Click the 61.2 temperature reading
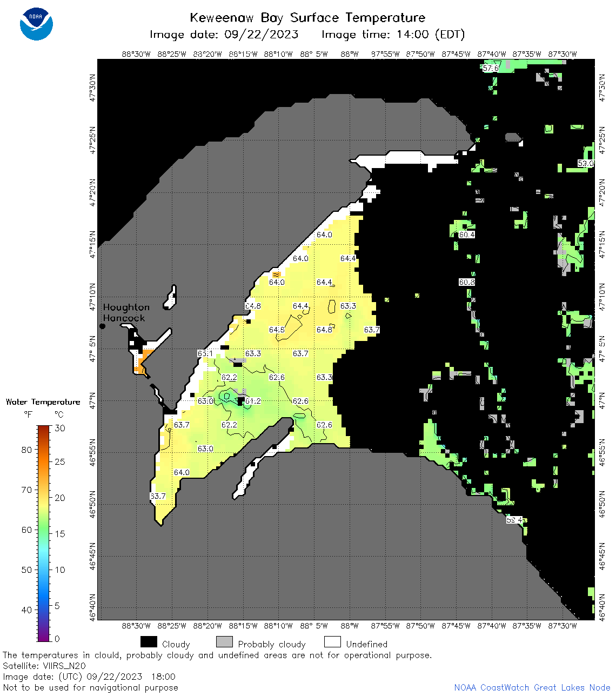Image resolution: width=616 pixels, height=696 pixels. pyautogui.click(x=253, y=401)
